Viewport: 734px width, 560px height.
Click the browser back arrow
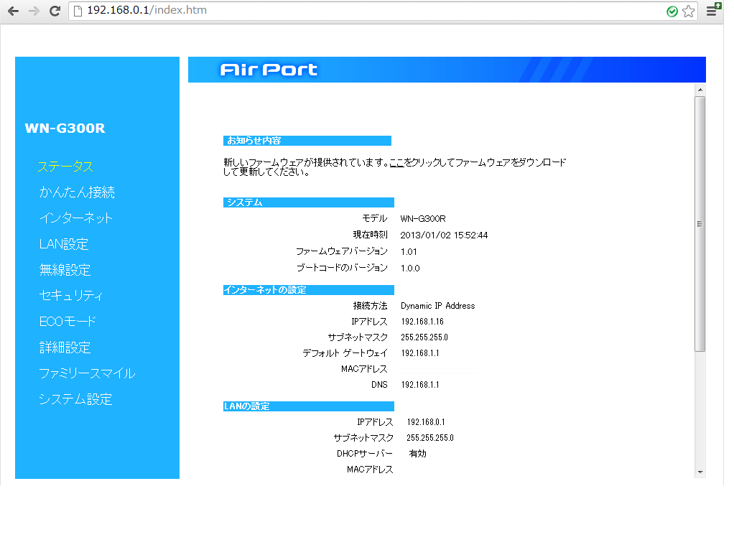point(13,11)
